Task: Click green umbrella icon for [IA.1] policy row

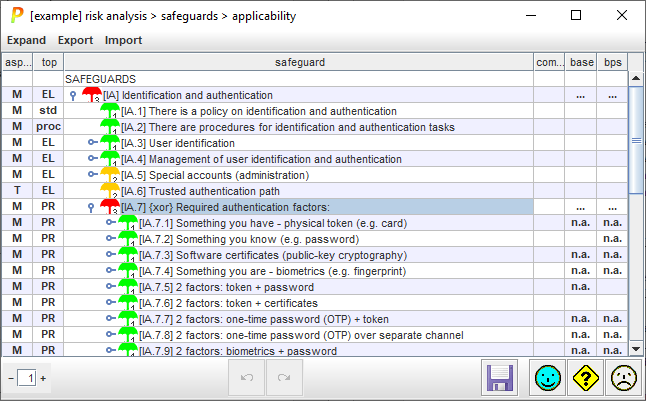Action: pos(109,111)
